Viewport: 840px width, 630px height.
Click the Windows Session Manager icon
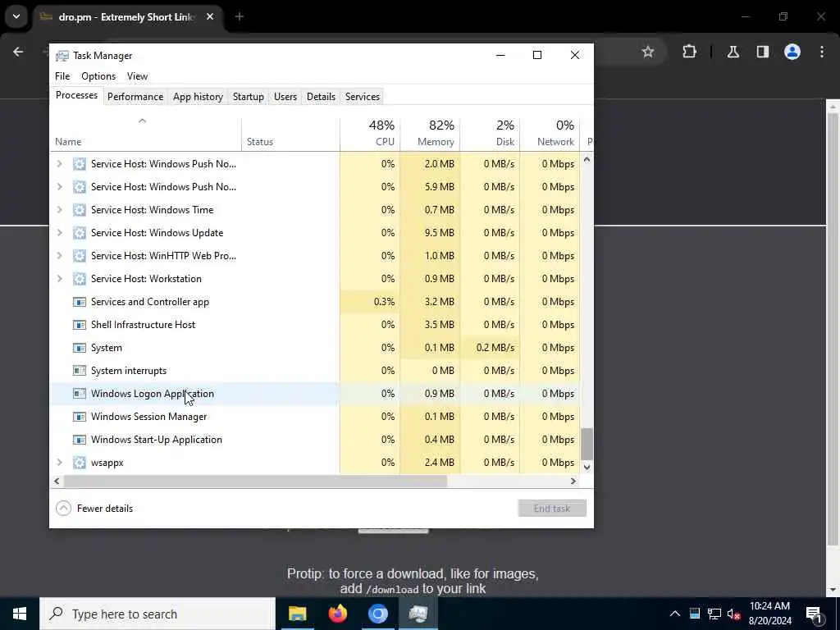tap(80, 417)
